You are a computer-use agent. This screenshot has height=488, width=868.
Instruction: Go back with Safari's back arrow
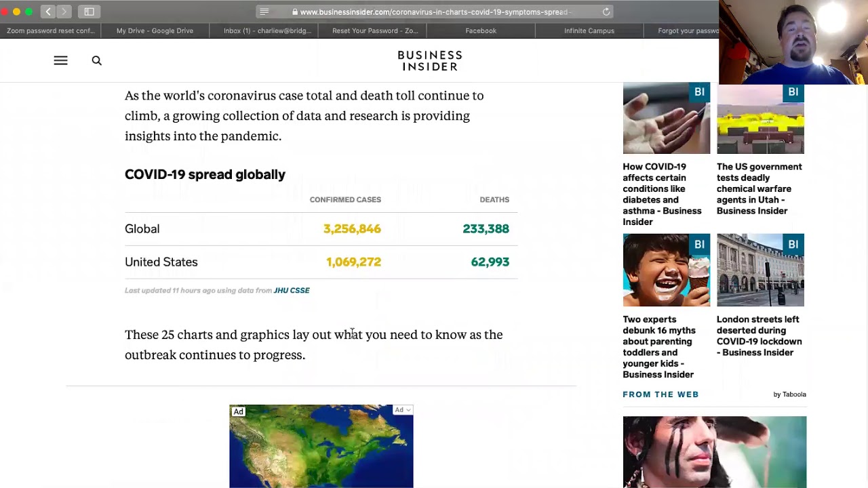[x=48, y=12]
